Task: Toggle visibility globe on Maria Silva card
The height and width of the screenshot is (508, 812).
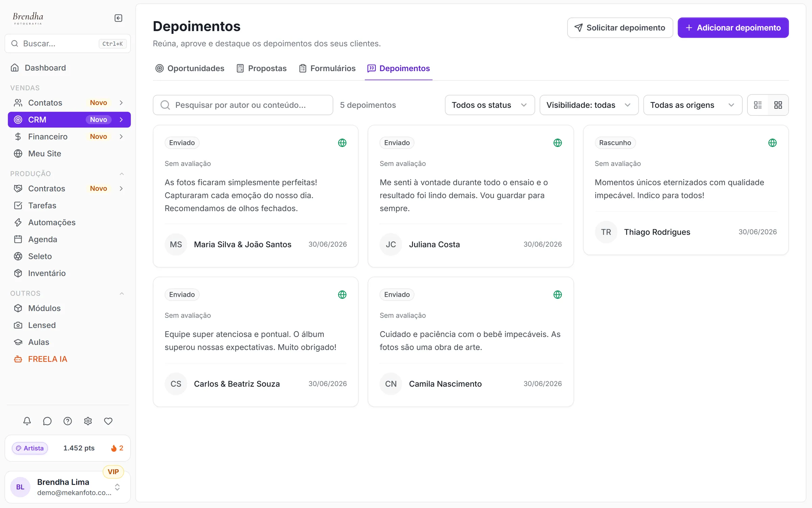Action: [x=342, y=143]
